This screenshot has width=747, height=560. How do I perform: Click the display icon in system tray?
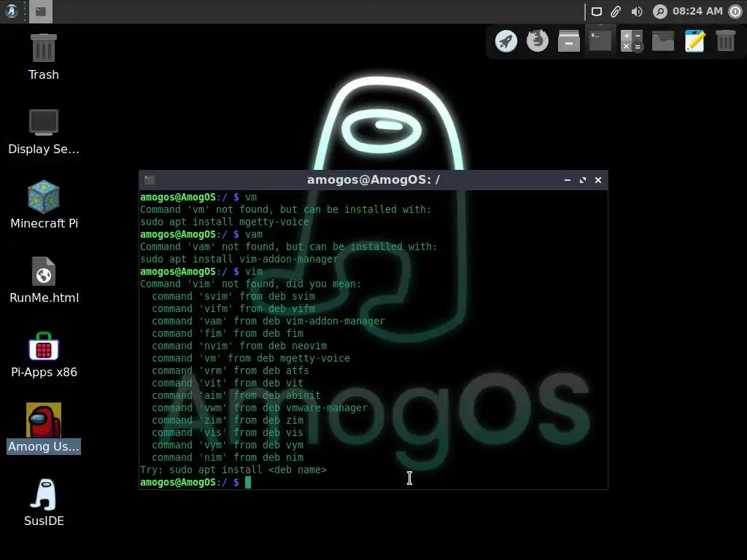pos(597,12)
